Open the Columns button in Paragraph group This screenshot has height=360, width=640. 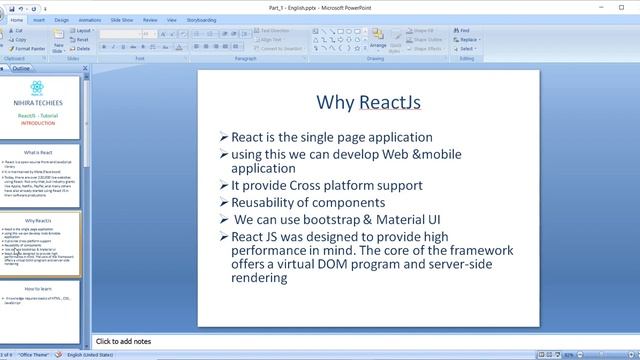[x=236, y=47]
